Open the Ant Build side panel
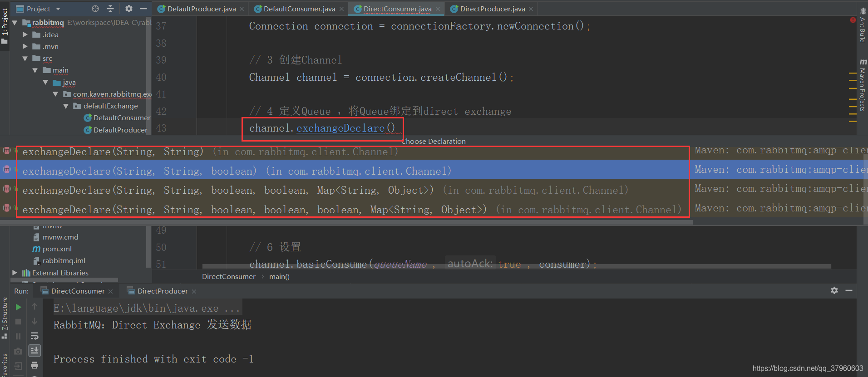The width and height of the screenshot is (868, 377). click(x=863, y=26)
